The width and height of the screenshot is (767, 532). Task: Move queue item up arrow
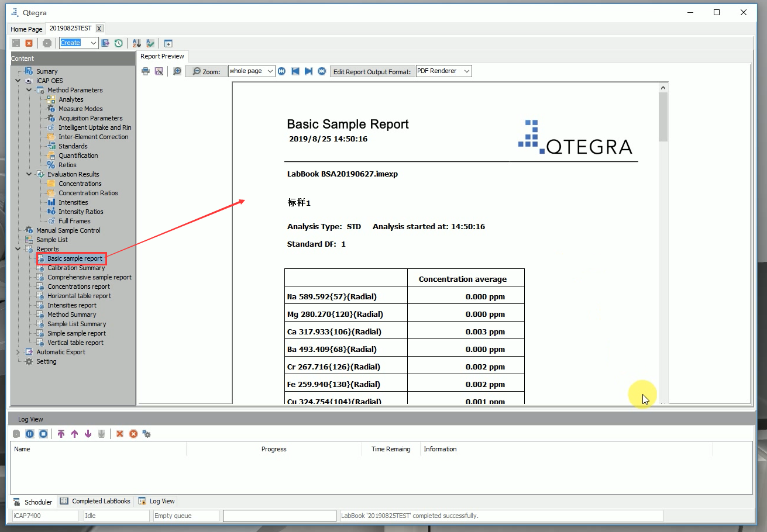pos(74,434)
